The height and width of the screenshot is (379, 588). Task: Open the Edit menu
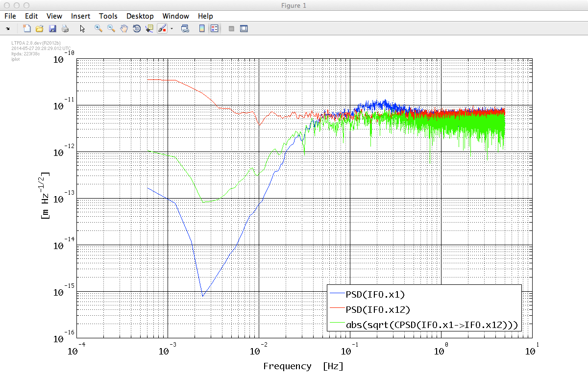tap(31, 16)
